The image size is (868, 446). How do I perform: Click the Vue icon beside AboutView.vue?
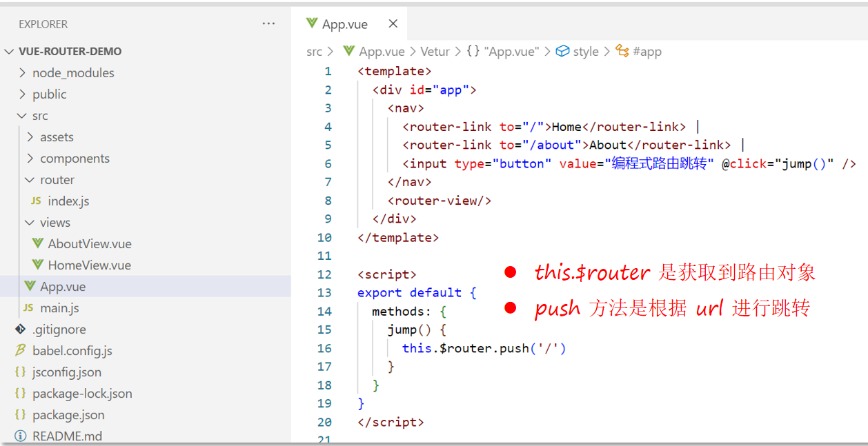pos(38,244)
